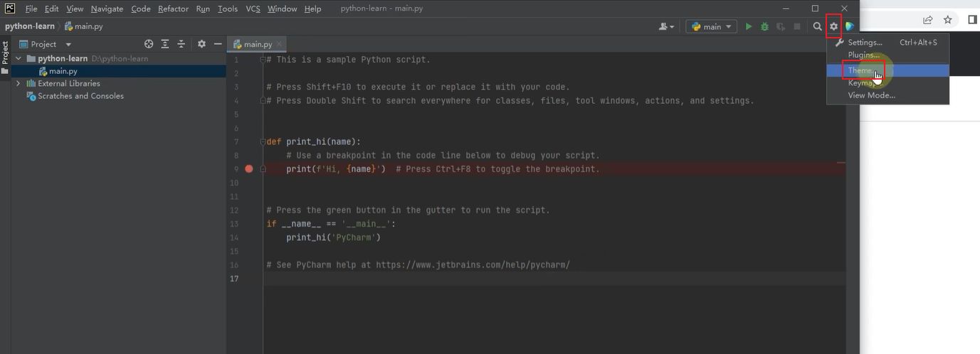The image size is (980, 354).
Task: Close the main.py editor tab
Action: coord(280,44)
